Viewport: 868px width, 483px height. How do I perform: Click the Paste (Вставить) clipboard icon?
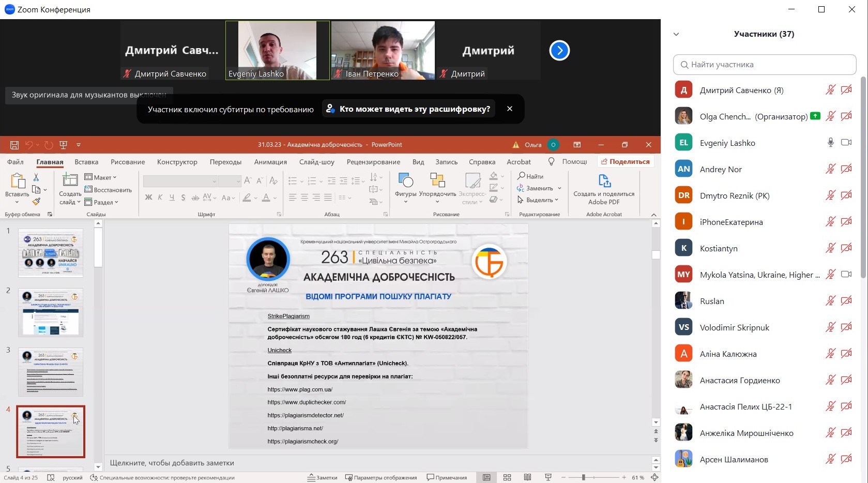(18, 181)
